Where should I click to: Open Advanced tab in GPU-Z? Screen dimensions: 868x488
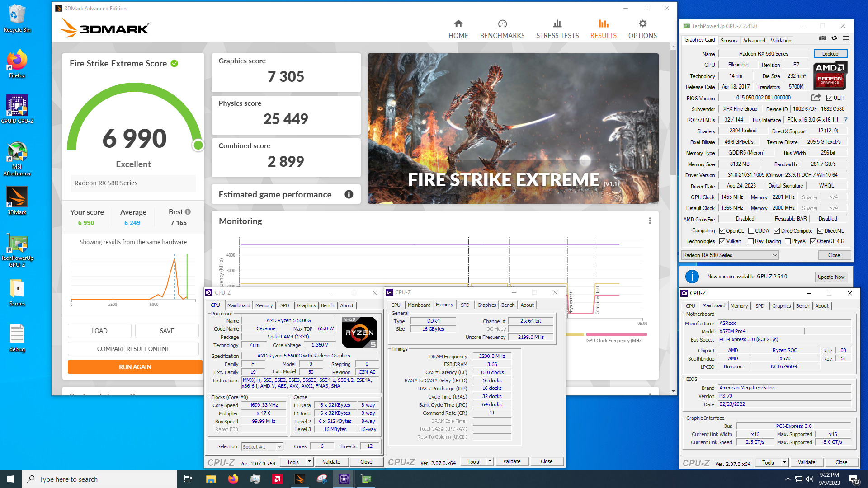pyautogui.click(x=754, y=40)
